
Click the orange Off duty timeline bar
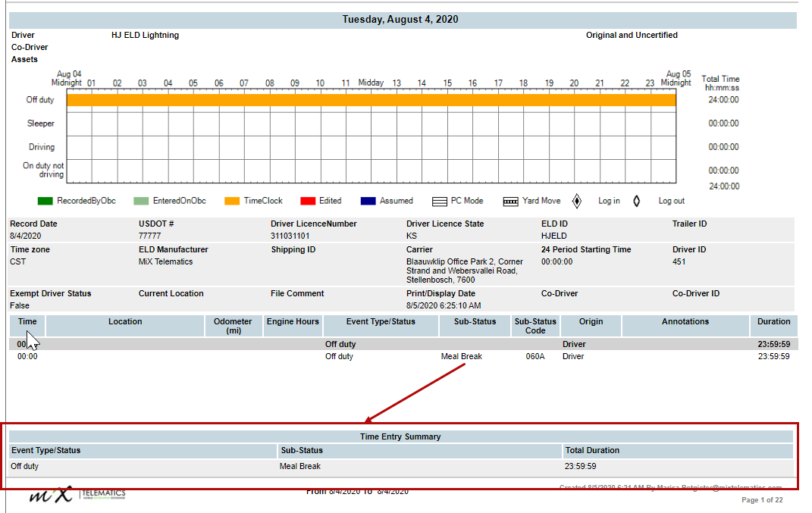[372, 100]
